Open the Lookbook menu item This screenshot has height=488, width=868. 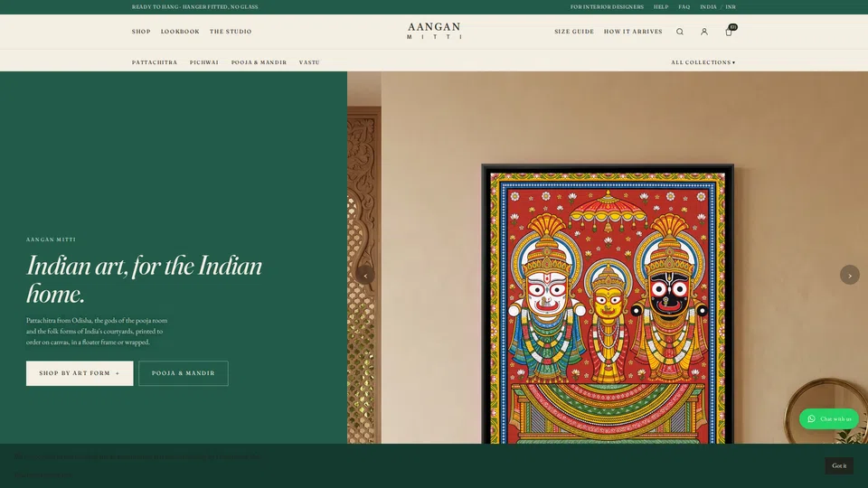180,32
